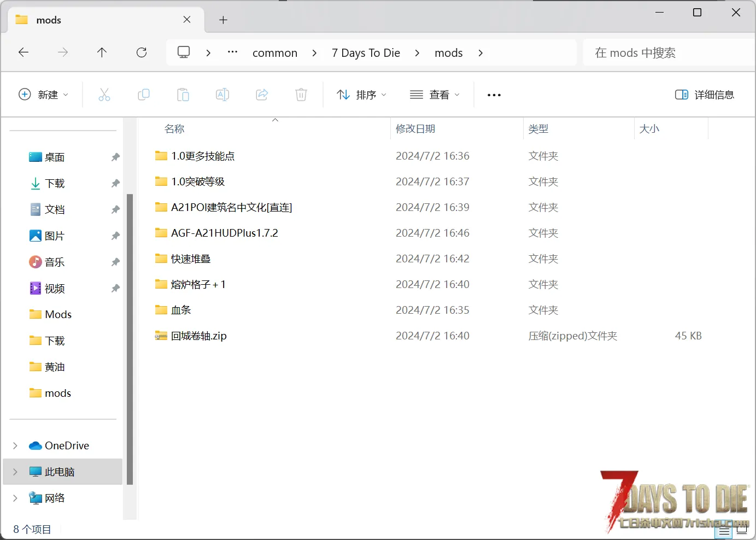Sort by 大小 column header
The image size is (756, 540).
tap(649, 129)
